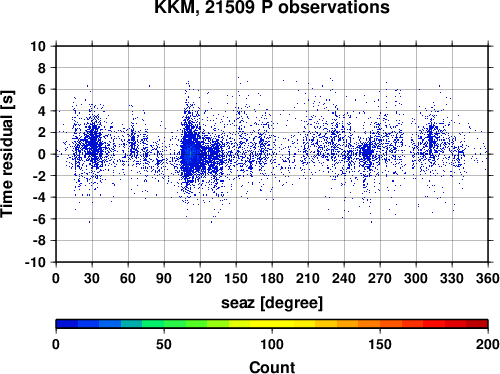This screenshot has height=374, width=500.
Task: Click the dense cluster near 260 degrees
Action: [x=367, y=152]
